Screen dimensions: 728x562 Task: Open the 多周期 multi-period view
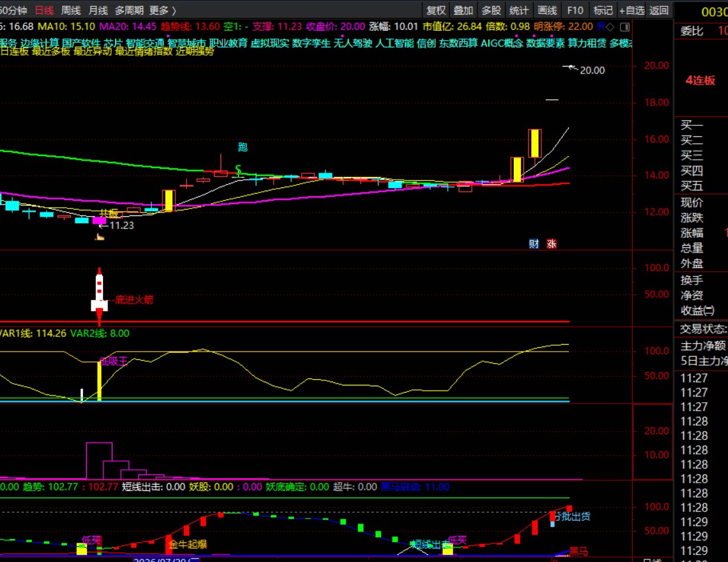(x=129, y=10)
